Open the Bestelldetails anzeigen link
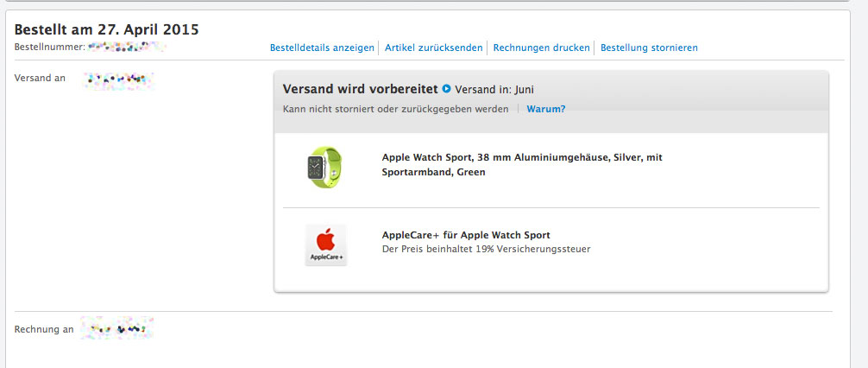Screen dimensions: 868x368 pos(322,48)
